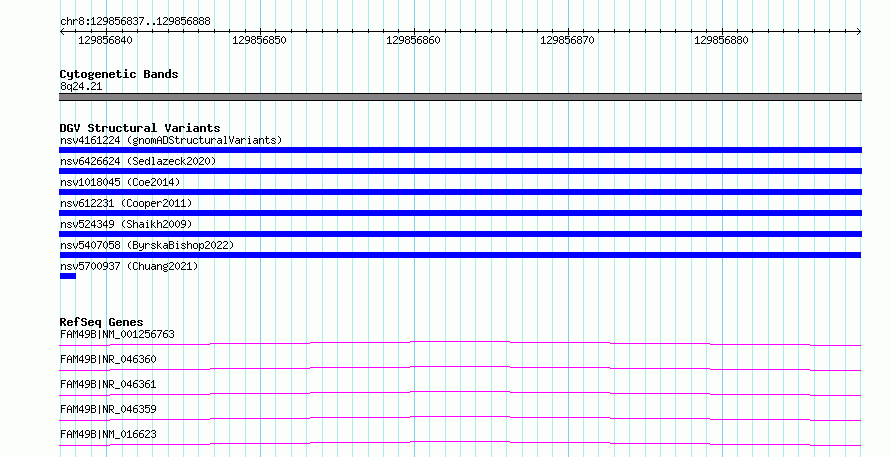Open transcript FAM49B|NR_046359 label

[108, 409]
